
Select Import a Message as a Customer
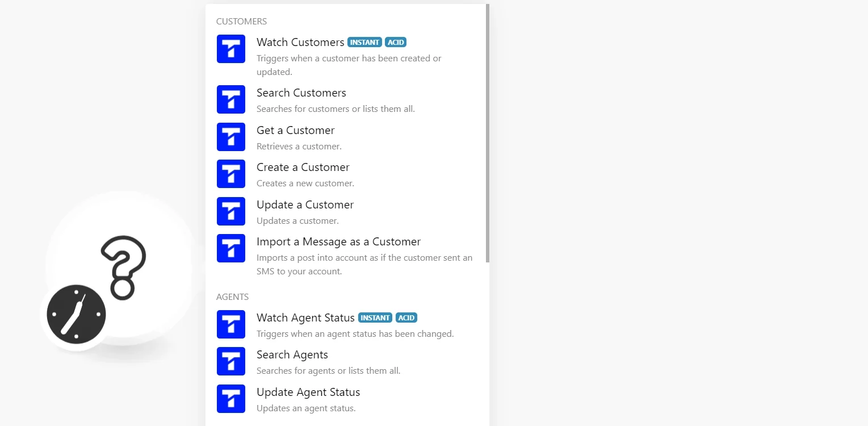pyautogui.click(x=347, y=256)
